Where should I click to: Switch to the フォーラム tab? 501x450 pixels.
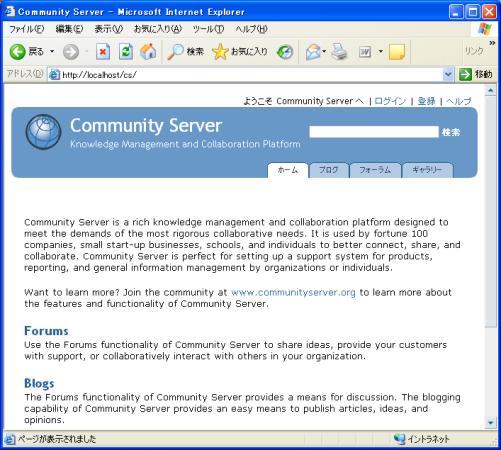point(375,170)
